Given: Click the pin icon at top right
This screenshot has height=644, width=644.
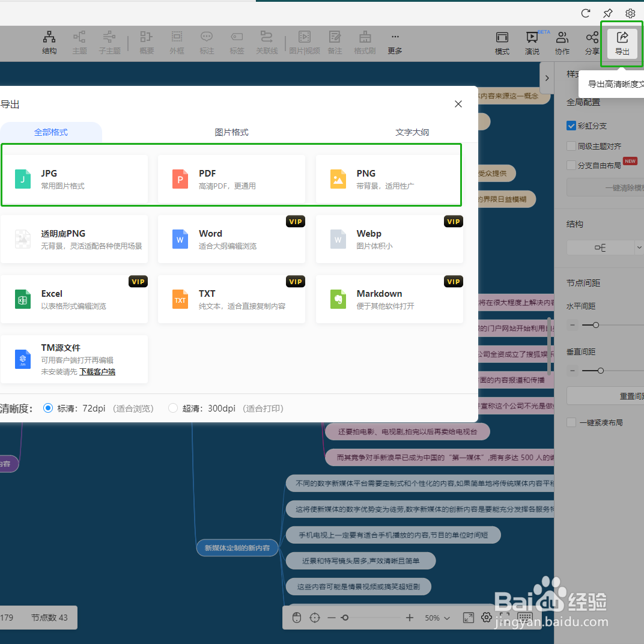Looking at the screenshot, I should 608,13.
